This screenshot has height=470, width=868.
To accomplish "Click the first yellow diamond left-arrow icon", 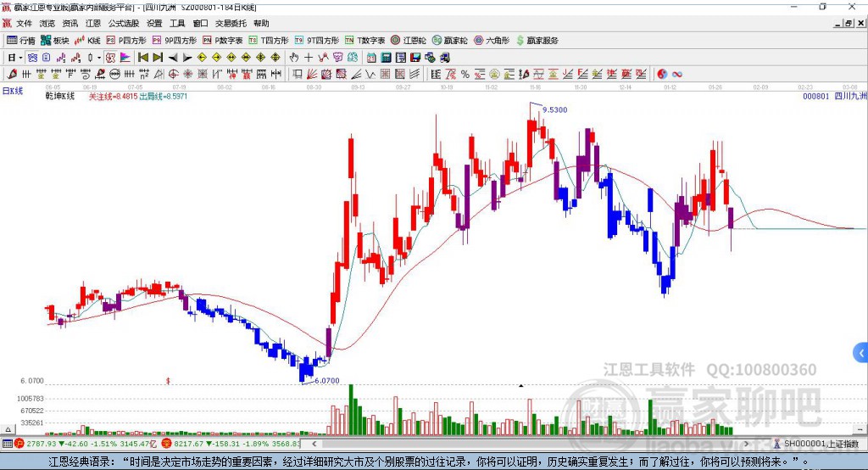I will pos(202,58).
